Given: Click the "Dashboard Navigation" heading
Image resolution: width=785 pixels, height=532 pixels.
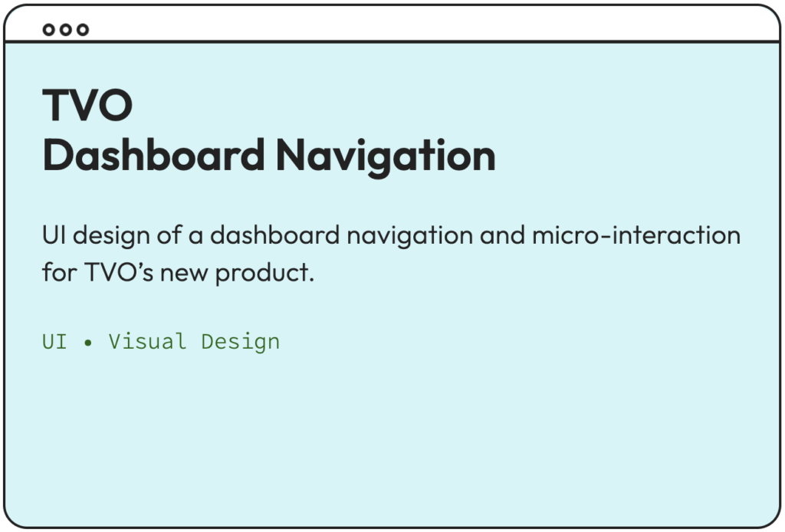Looking at the screenshot, I should [269, 155].
